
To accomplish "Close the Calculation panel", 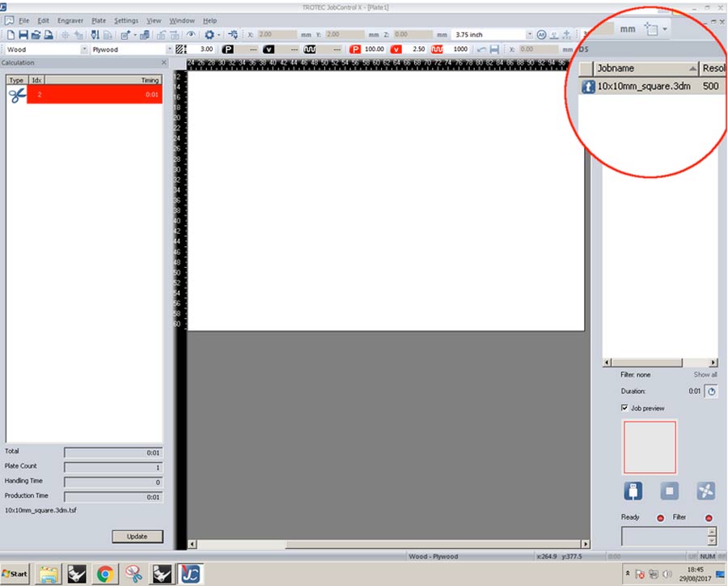I will [x=164, y=62].
